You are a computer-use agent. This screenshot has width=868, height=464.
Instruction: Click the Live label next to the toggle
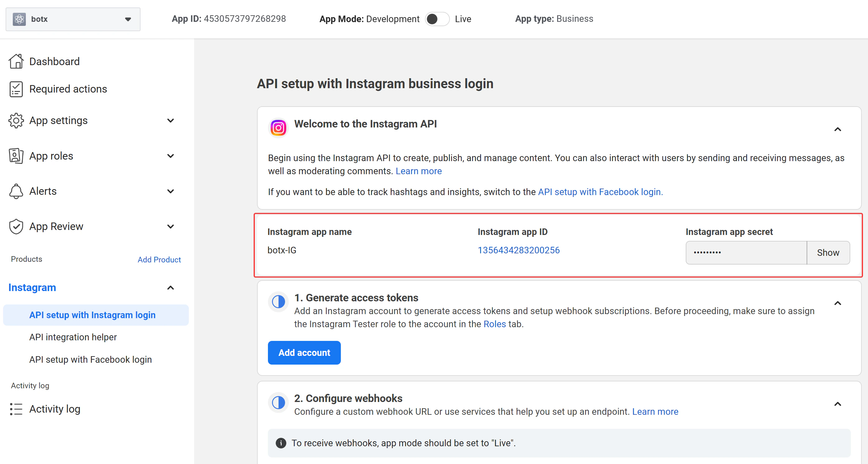(x=463, y=19)
